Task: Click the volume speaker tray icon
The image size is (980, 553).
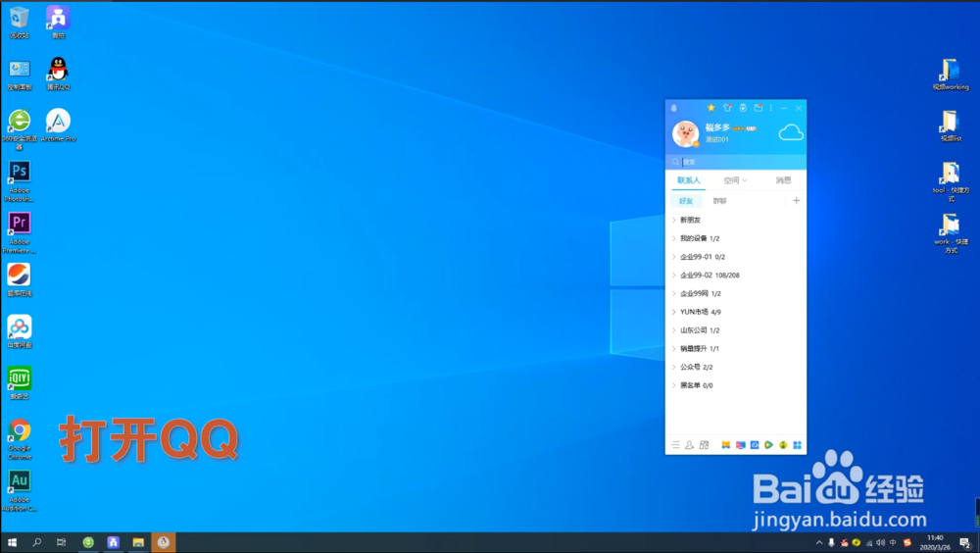Action: click(x=881, y=542)
